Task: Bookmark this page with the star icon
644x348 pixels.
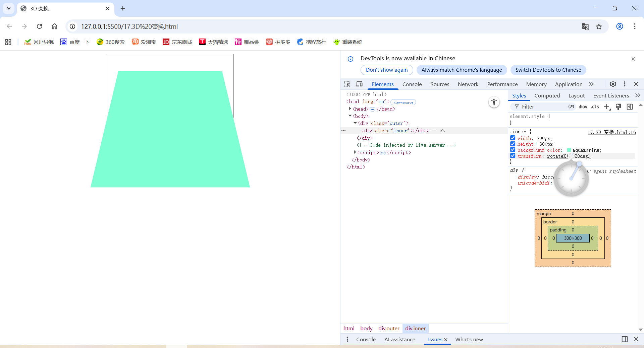Action: click(x=599, y=26)
